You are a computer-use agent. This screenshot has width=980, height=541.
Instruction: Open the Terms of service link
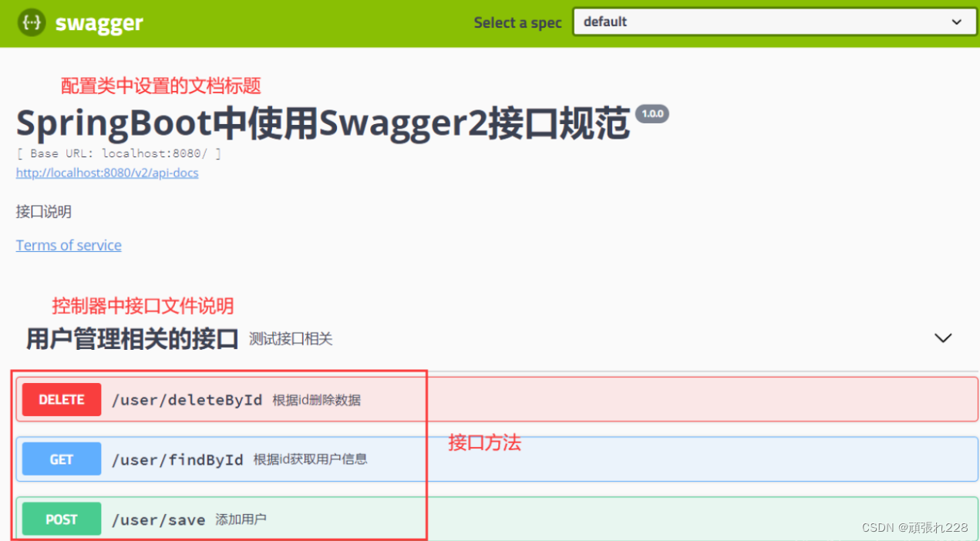[68, 245]
